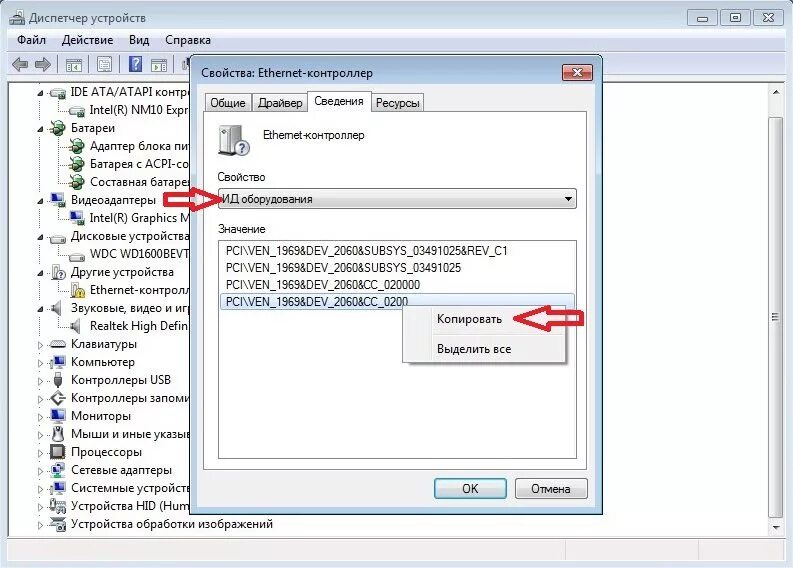Click the Sound devices speaker icon

click(x=56, y=308)
